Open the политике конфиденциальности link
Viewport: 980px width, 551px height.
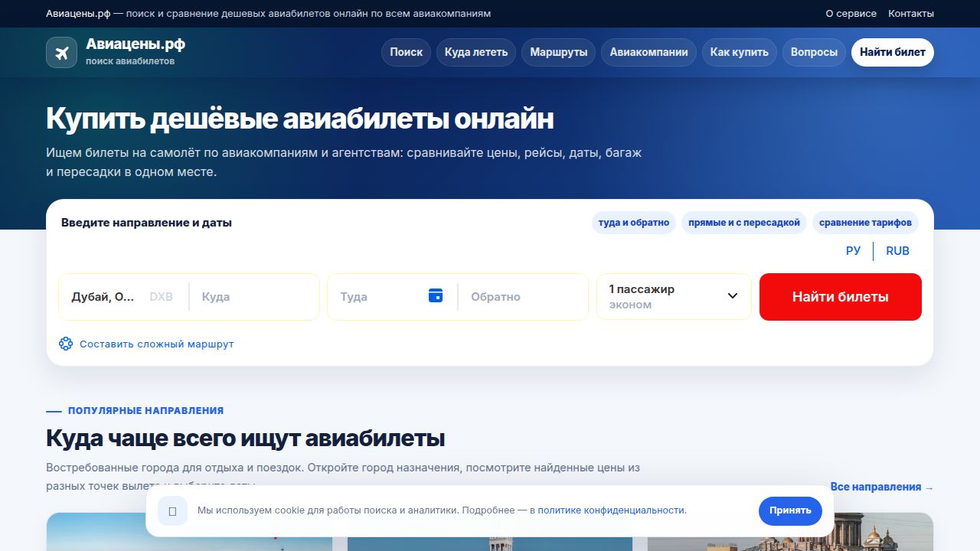pyautogui.click(x=612, y=510)
